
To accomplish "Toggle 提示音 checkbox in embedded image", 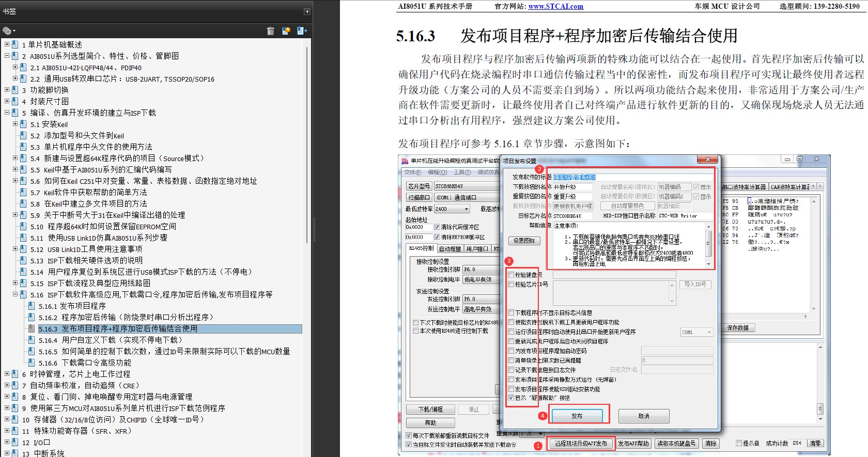I will coord(739,443).
